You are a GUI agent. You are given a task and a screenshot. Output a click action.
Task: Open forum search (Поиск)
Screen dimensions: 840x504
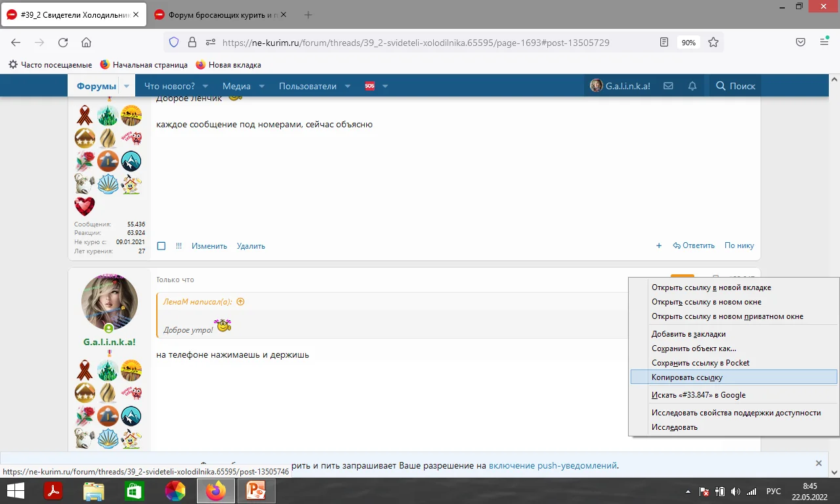coord(736,86)
